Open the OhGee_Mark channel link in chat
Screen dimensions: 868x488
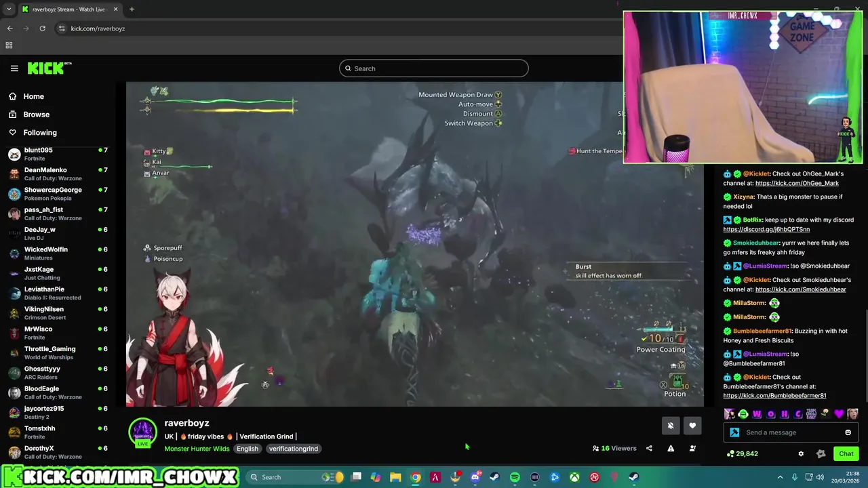(x=797, y=183)
